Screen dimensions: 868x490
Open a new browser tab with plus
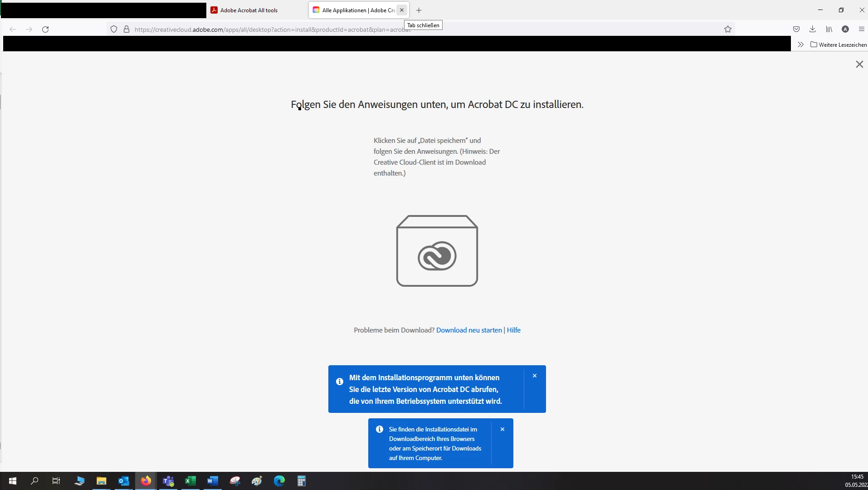[x=419, y=10]
